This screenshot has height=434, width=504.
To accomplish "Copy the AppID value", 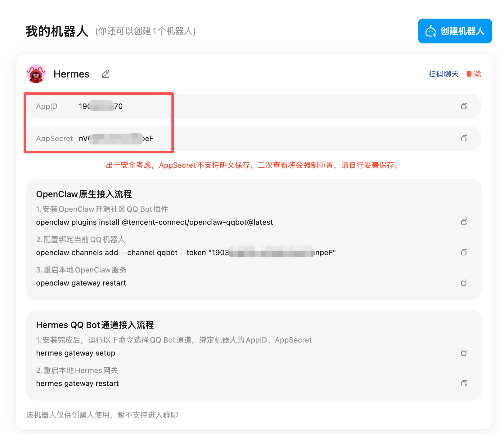I will (464, 106).
